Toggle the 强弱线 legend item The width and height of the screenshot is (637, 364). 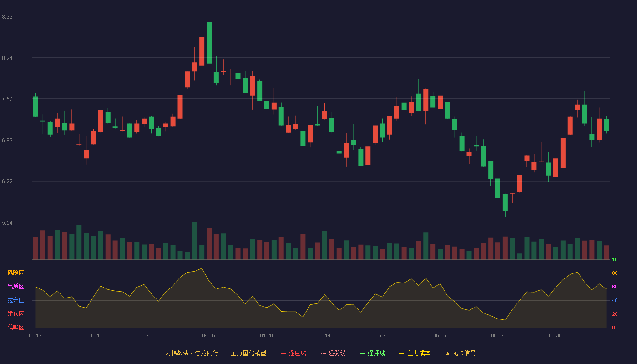tap(333, 353)
